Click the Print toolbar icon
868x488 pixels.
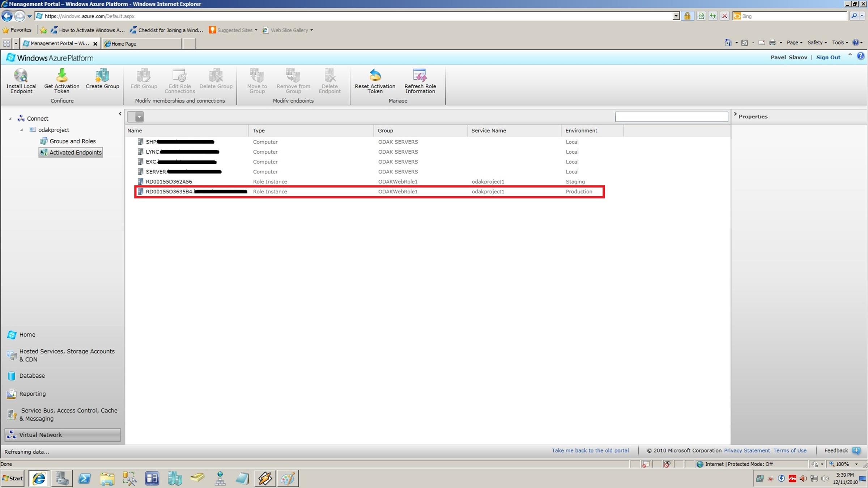[x=773, y=43]
